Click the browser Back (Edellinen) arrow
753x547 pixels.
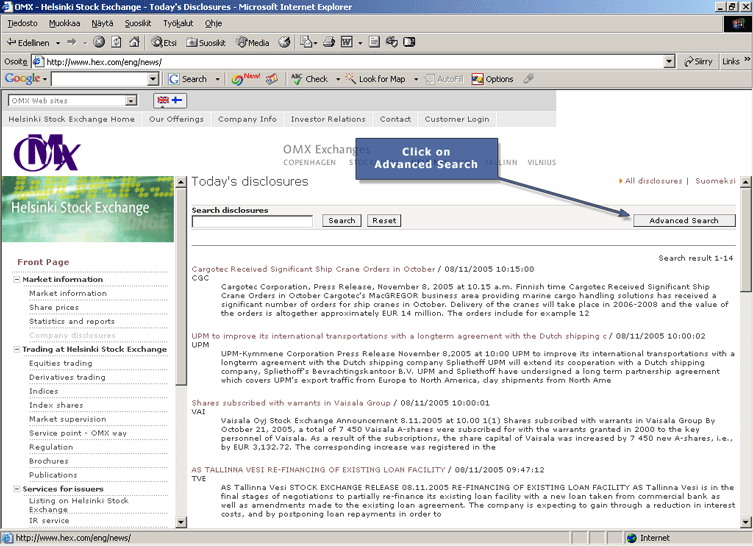(27, 42)
